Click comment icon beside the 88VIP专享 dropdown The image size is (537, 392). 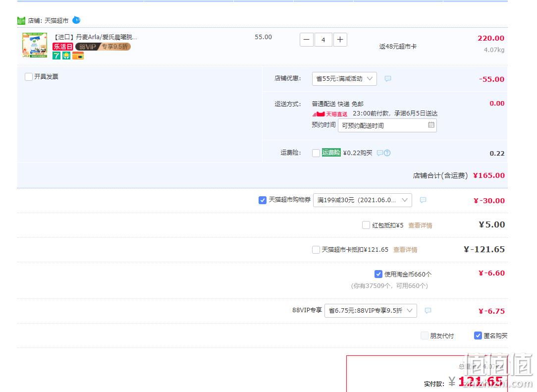click(x=428, y=310)
